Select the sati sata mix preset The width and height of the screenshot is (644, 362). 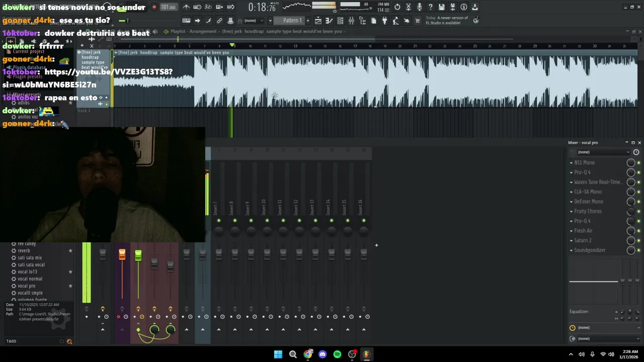[30, 257]
